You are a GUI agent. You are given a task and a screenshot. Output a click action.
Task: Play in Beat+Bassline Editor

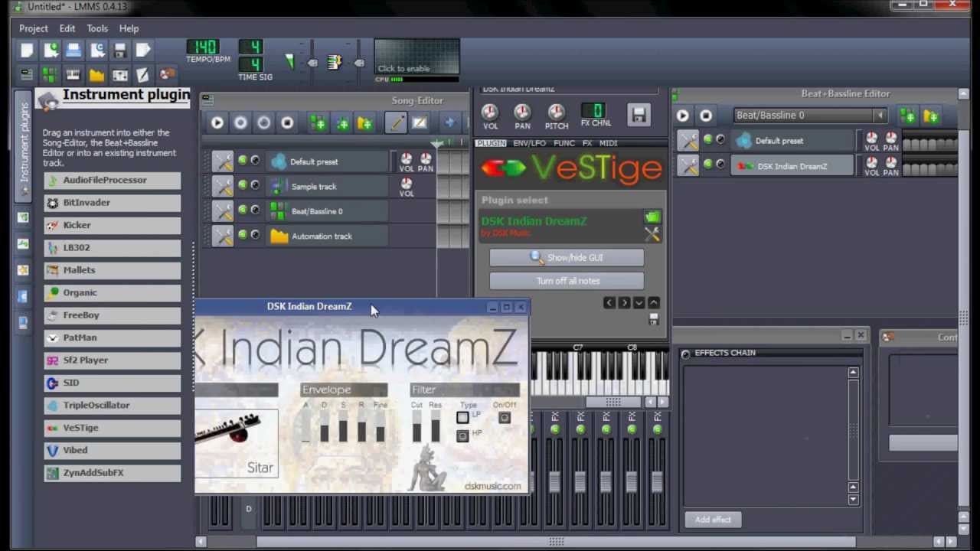point(682,116)
